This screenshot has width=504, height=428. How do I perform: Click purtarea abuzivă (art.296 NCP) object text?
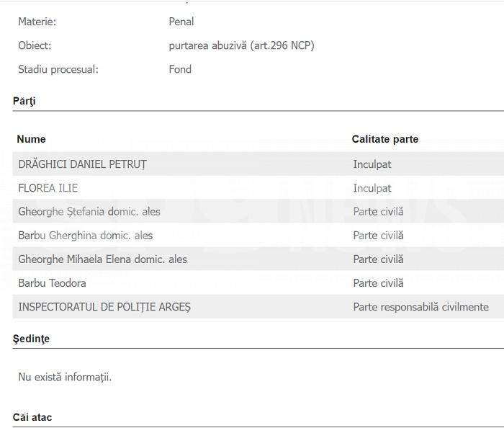coord(241,45)
